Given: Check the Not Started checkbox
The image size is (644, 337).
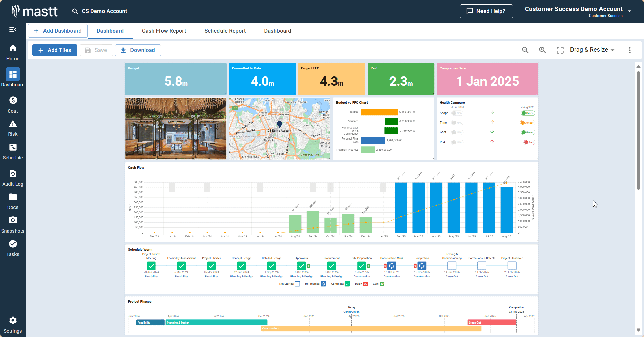Looking at the screenshot, I should (x=298, y=284).
